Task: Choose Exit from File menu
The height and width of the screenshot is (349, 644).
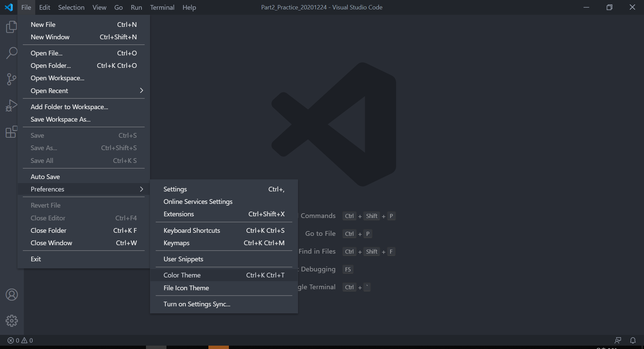Action: point(84,259)
